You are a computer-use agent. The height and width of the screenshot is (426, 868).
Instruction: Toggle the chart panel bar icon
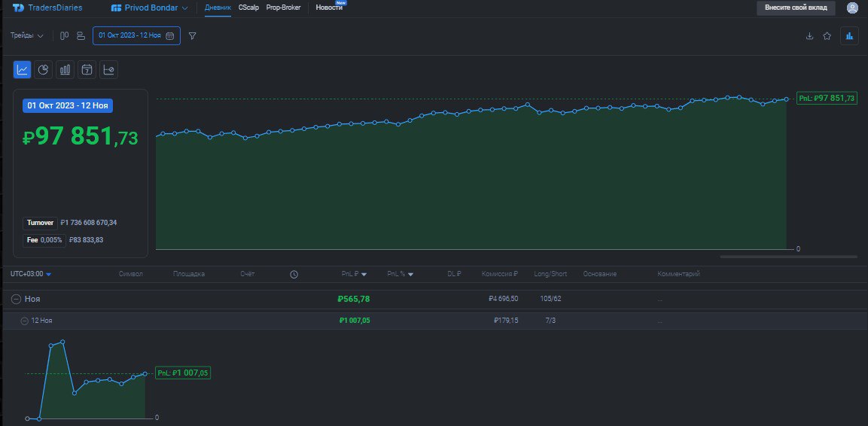849,36
